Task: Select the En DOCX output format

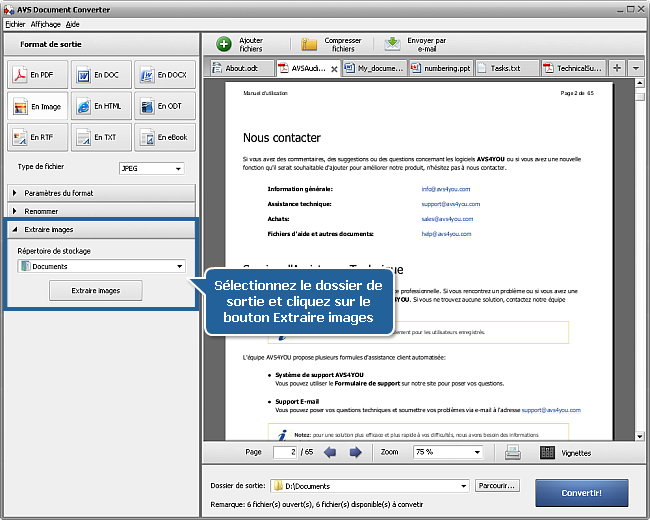Action: pos(165,75)
